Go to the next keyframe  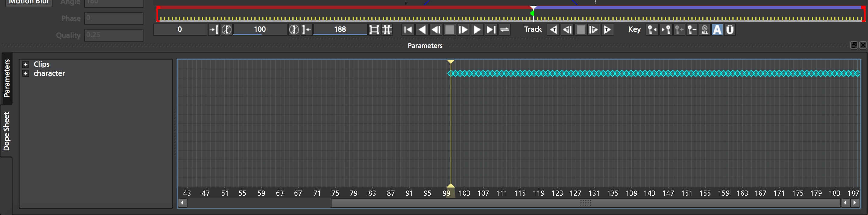click(665, 30)
